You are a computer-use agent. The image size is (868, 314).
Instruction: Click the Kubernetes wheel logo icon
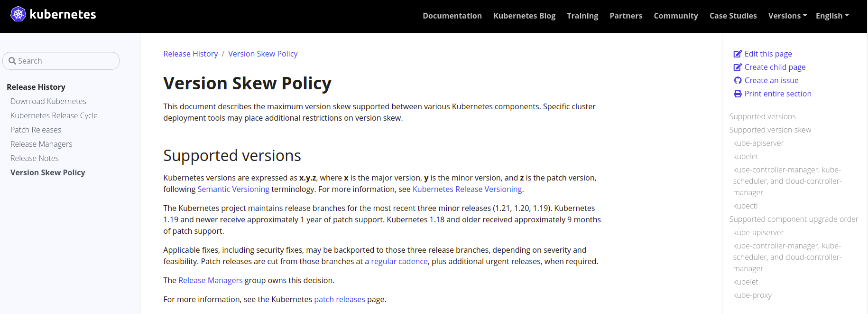18,14
